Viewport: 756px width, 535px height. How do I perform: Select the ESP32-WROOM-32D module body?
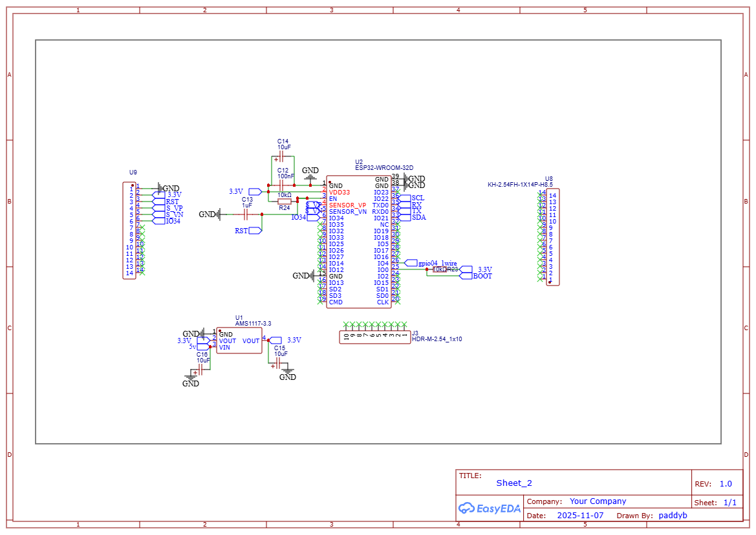tap(359, 241)
